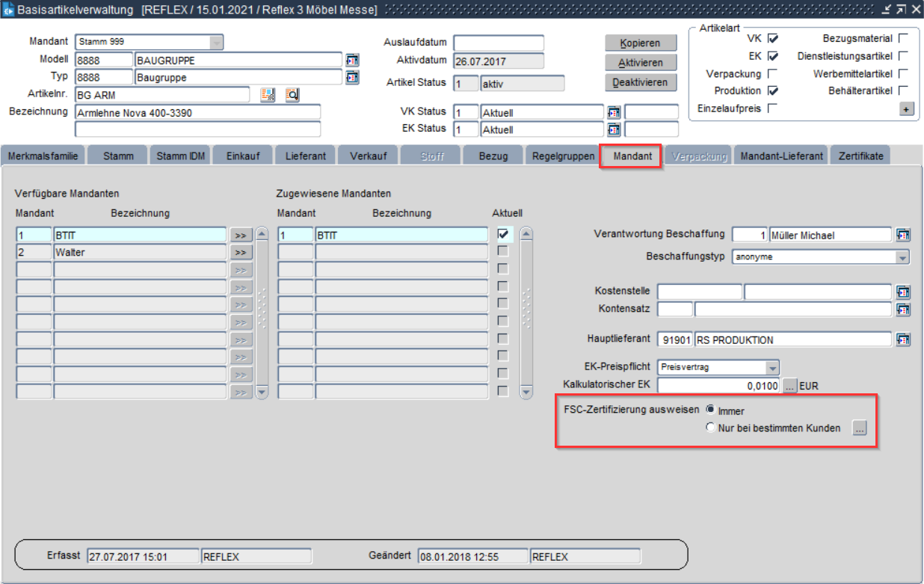Toggle the Verpackung article type checkbox
This screenshot has width=924, height=584.
pyautogui.click(x=772, y=74)
